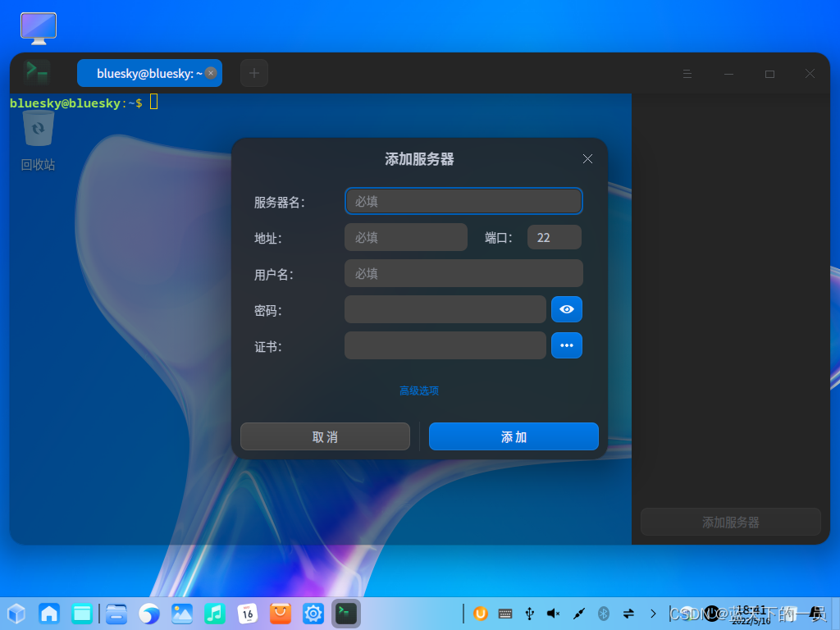
Task: Click the USB device tray icon
Action: tap(530, 614)
